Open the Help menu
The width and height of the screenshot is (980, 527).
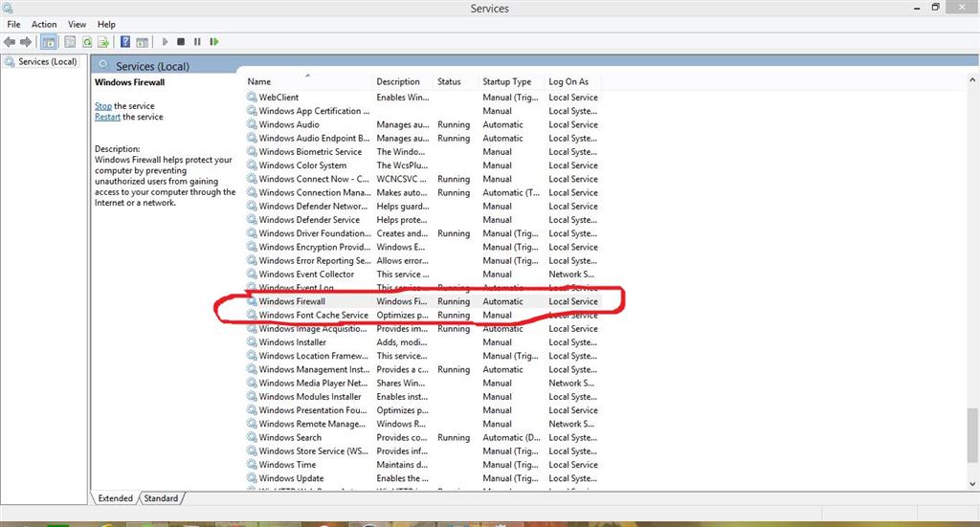pos(106,24)
